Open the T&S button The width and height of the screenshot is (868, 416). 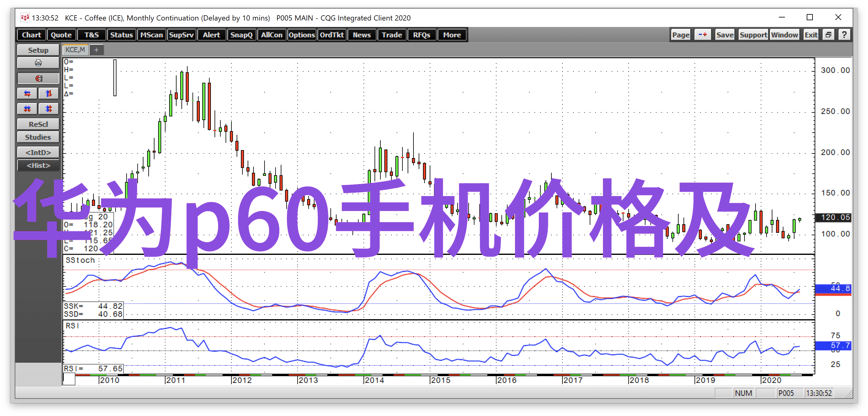(91, 35)
